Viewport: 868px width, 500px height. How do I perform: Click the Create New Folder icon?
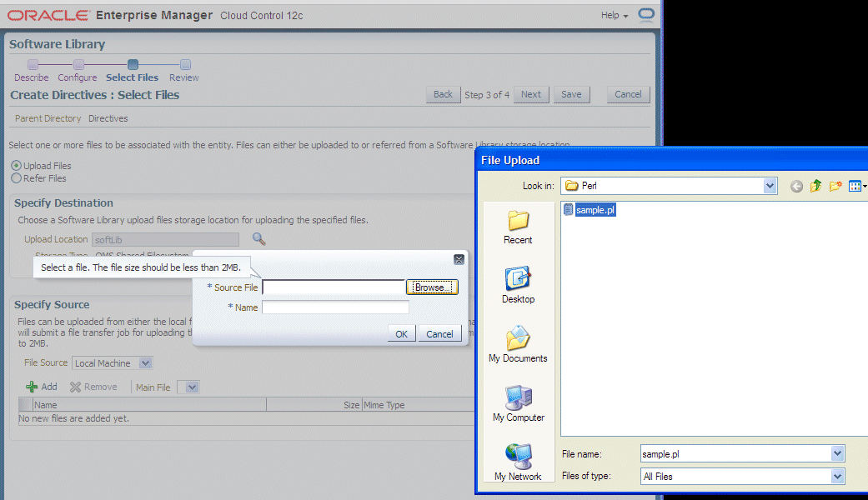pyautogui.click(x=835, y=186)
